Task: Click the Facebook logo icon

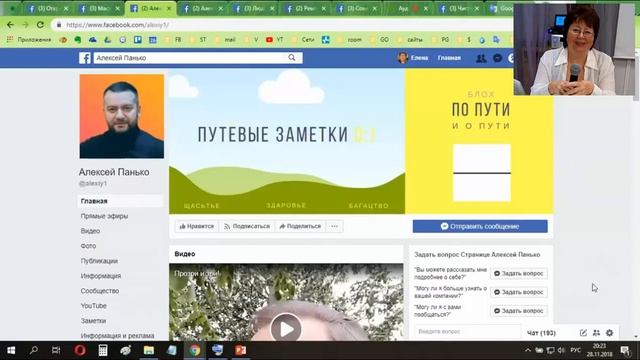Action: pyautogui.click(x=84, y=58)
